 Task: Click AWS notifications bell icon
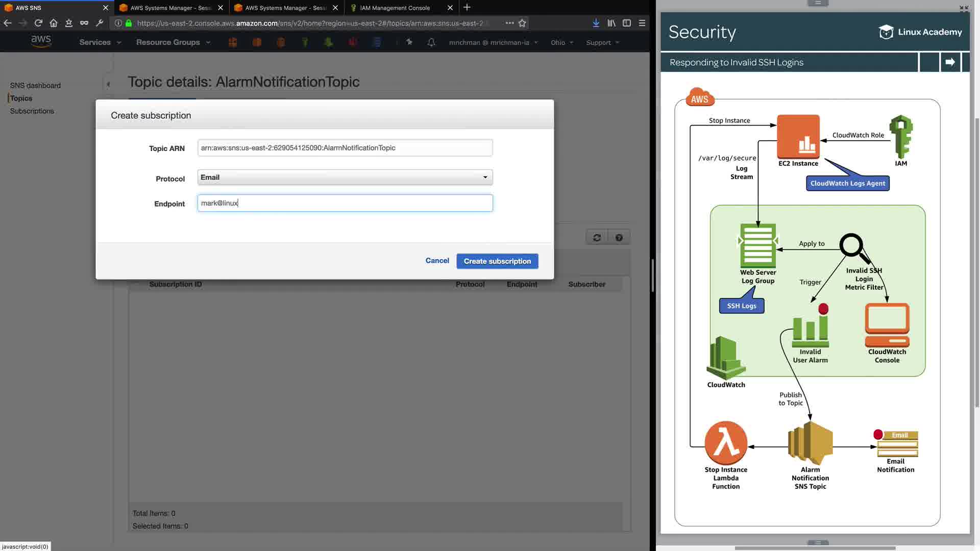click(431, 42)
